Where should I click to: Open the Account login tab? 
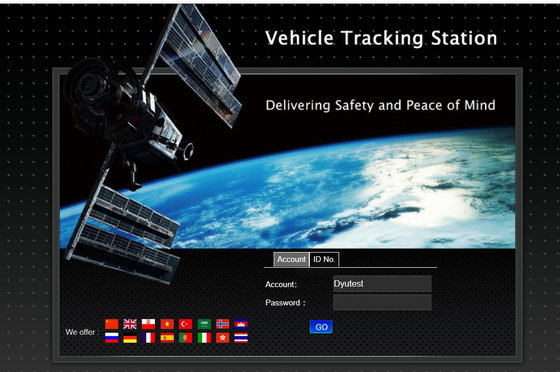click(x=291, y=260)
